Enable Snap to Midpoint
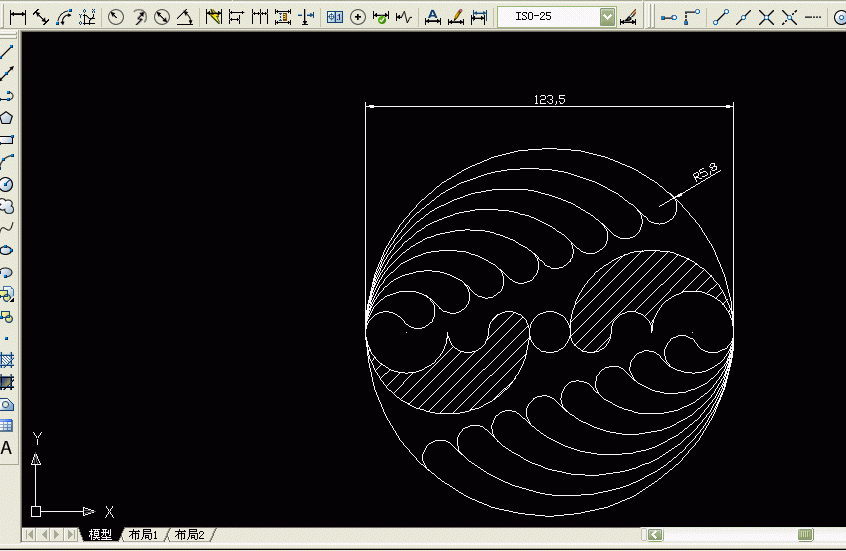This screenshot has height=551, width=846. pyautogui.click(x=743, y=17)
